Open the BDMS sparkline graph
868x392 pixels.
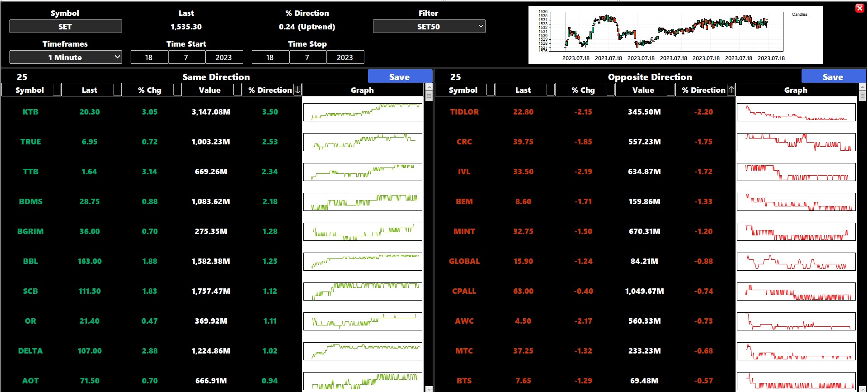[x=363, y=202]
